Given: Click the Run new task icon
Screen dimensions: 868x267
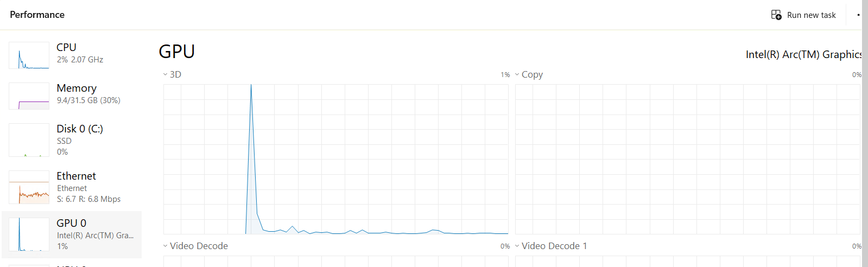Looking at the screenshot, I should coord(776,15).
